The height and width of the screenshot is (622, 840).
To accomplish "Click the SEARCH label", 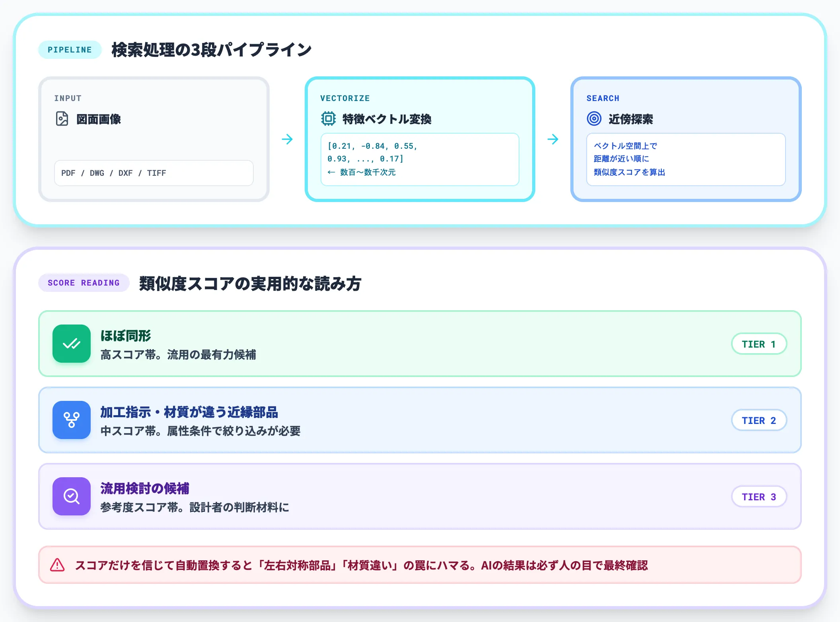I will tap(603, 98).
